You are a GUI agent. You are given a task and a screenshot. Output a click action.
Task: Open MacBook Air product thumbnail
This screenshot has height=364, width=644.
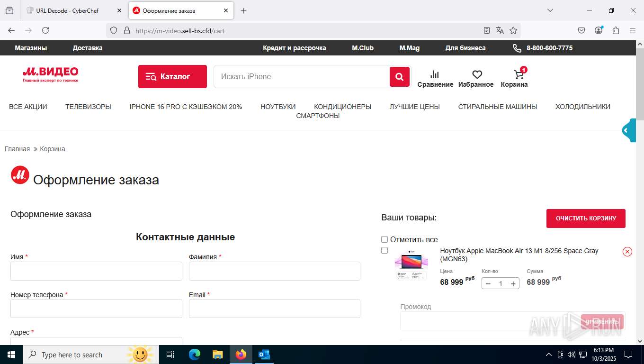(x=411, y=264)
